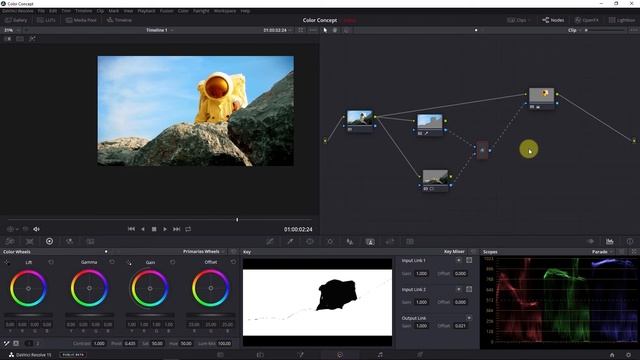The width and height of the screenshot is (640, 360).
Task: Click the Output Link Offset field
Action: point(460,326)
